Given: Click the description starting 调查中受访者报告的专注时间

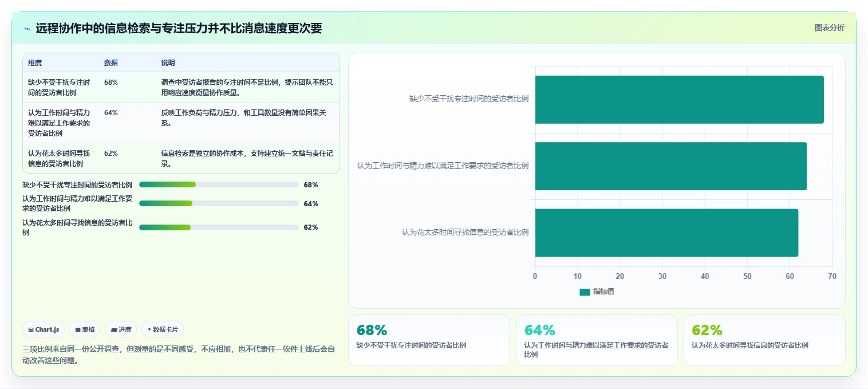Looking at the screenshot, I should (x=247, y=88).
